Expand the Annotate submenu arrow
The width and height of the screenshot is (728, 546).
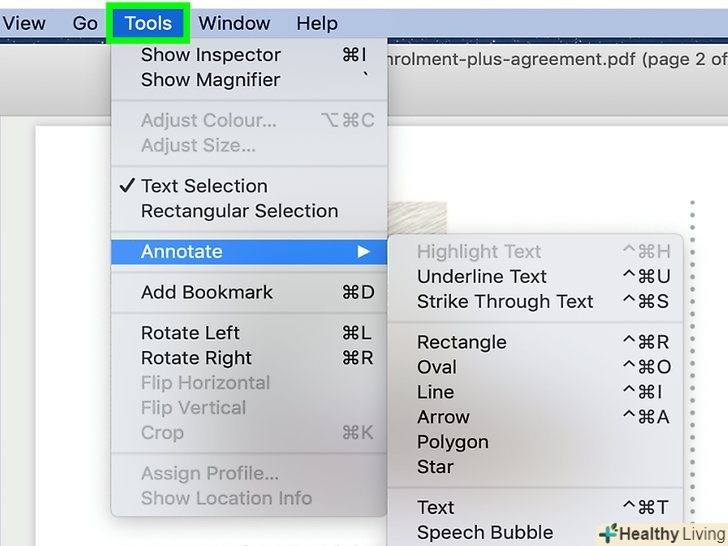(364, 252)
